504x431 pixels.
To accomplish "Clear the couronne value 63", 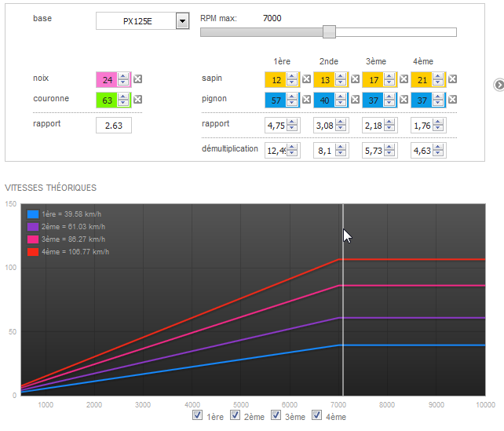I will coord(137,100).
